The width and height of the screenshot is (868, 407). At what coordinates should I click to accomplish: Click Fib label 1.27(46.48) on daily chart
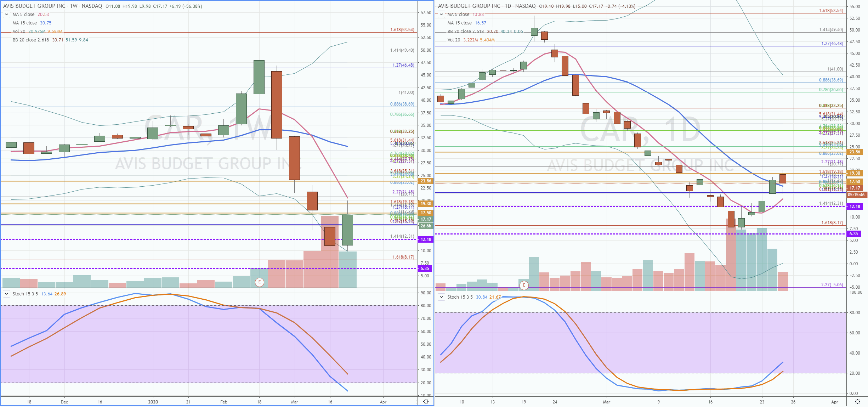832,44
